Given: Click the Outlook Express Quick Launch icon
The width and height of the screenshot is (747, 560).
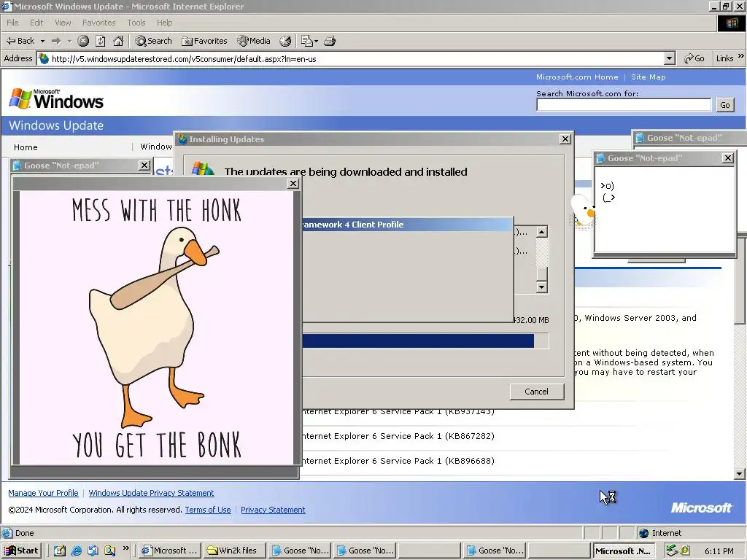Looking at the screenshot, I should point(93,551).
